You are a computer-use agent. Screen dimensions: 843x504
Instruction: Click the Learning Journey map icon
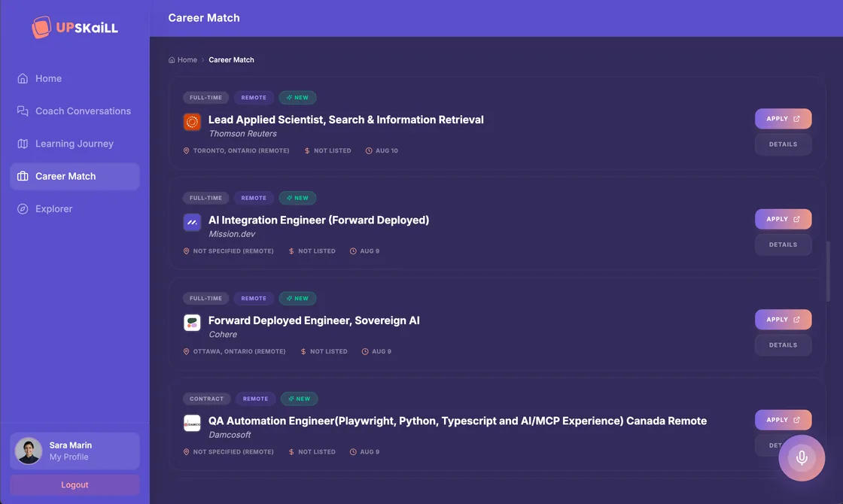click(x=23, y=144)
